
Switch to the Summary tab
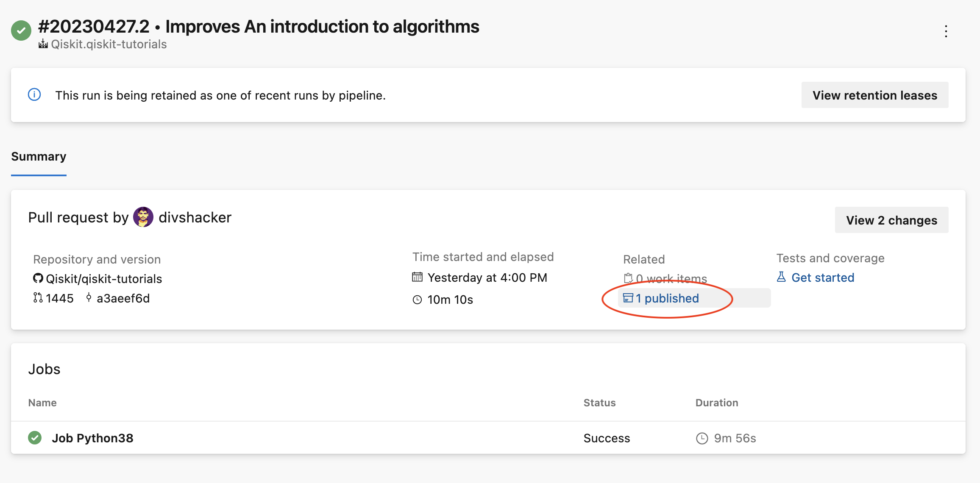39,156
